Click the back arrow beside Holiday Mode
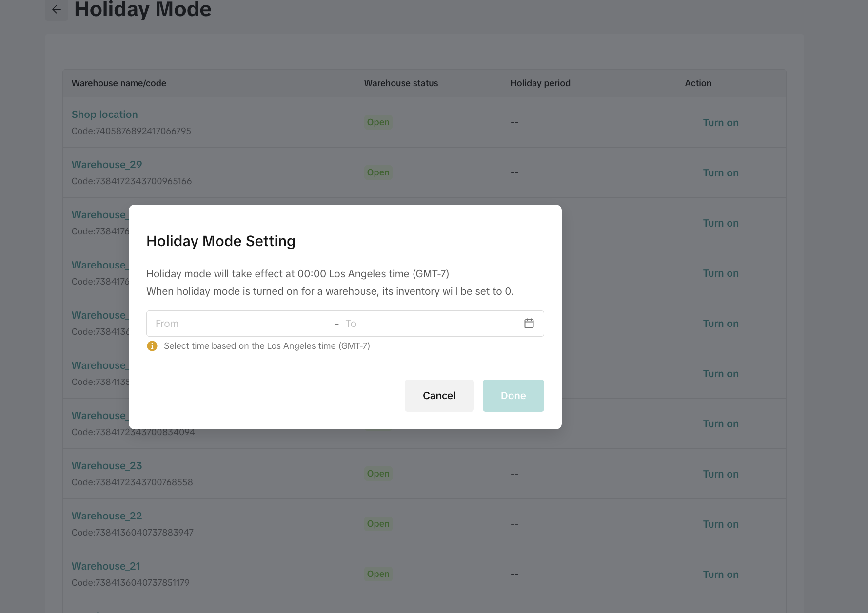868x613 pixels. [x=57, y=9]
